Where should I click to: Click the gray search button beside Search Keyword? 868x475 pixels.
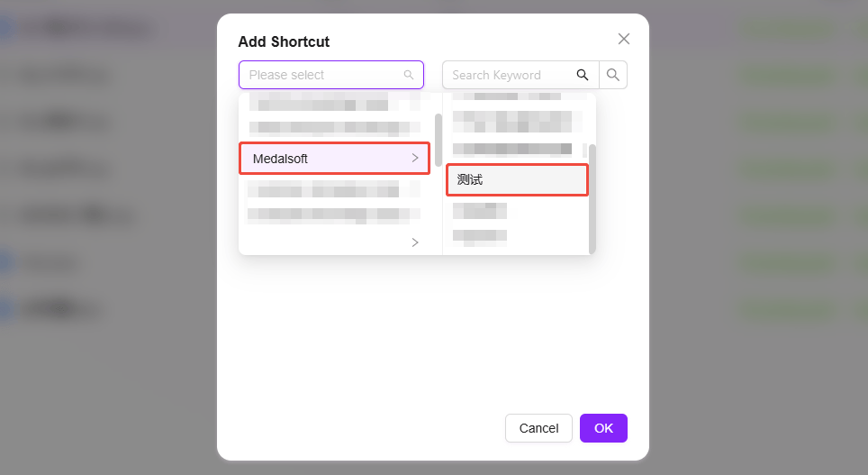click(x=613, y=75)
